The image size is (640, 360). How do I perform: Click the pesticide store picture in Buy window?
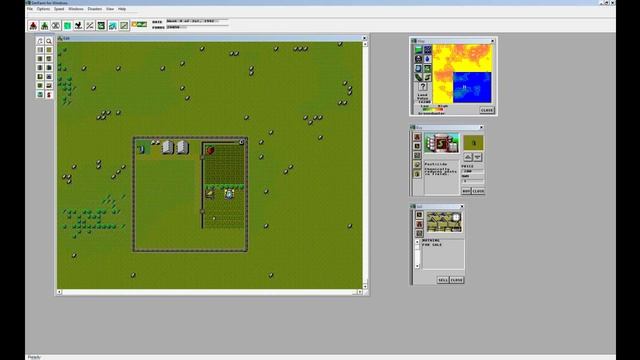click(442, 143)
